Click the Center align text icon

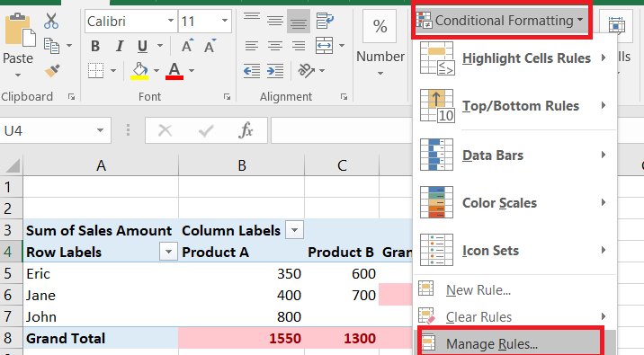coord(275,46)
